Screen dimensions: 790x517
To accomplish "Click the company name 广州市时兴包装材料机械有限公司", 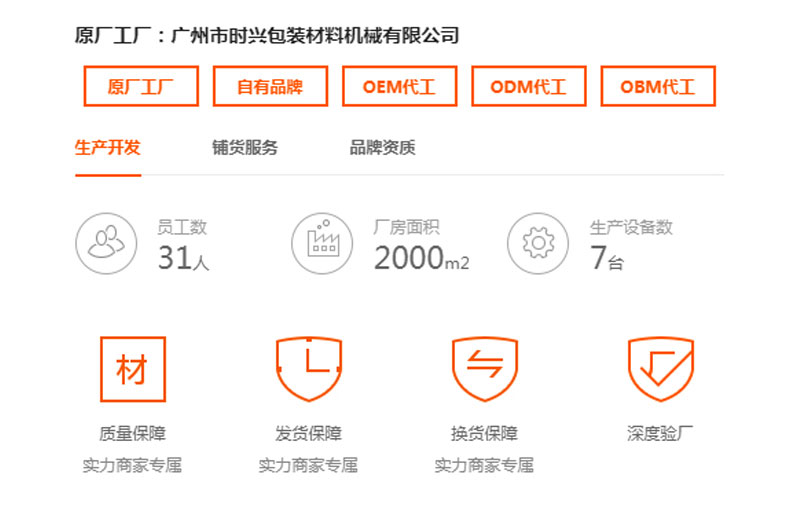I will [x=315, y=36].
